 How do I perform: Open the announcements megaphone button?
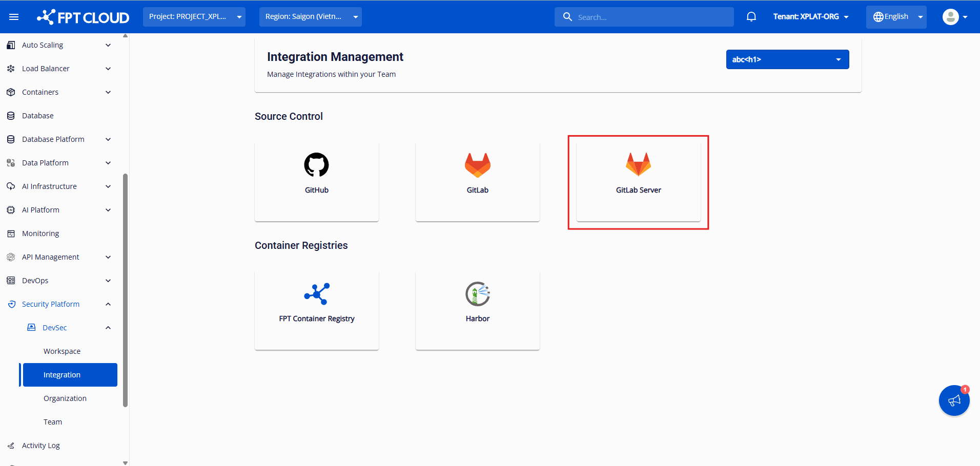click(954, 400)
